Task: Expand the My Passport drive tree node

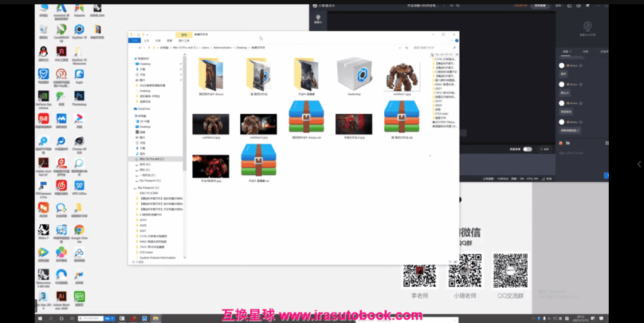Action: (134, 188)
